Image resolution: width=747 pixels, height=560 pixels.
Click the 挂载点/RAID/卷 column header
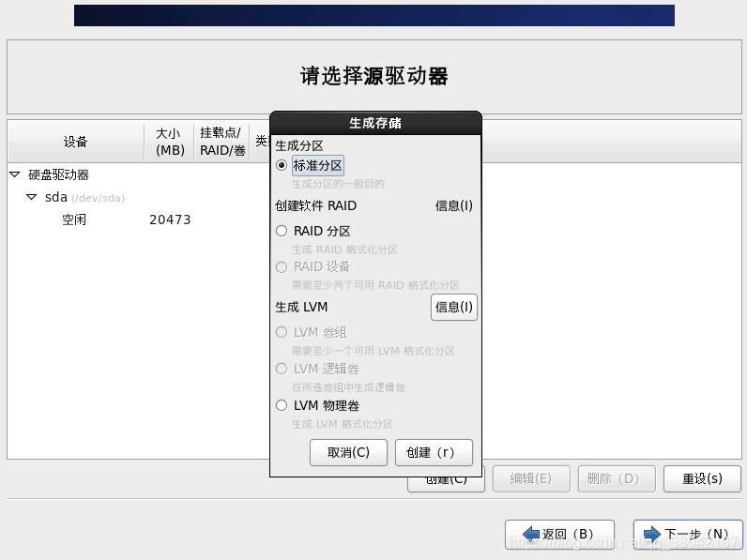[x=222, y=142]
